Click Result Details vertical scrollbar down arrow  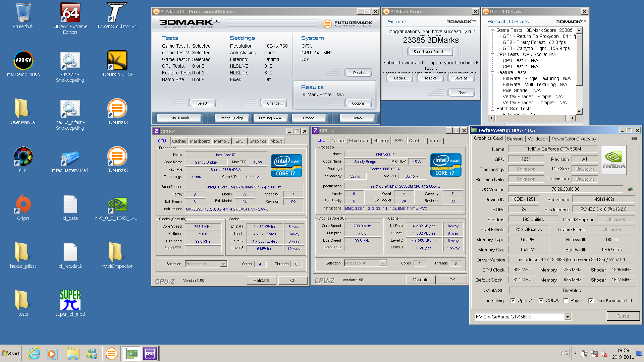tap(579, 111)
